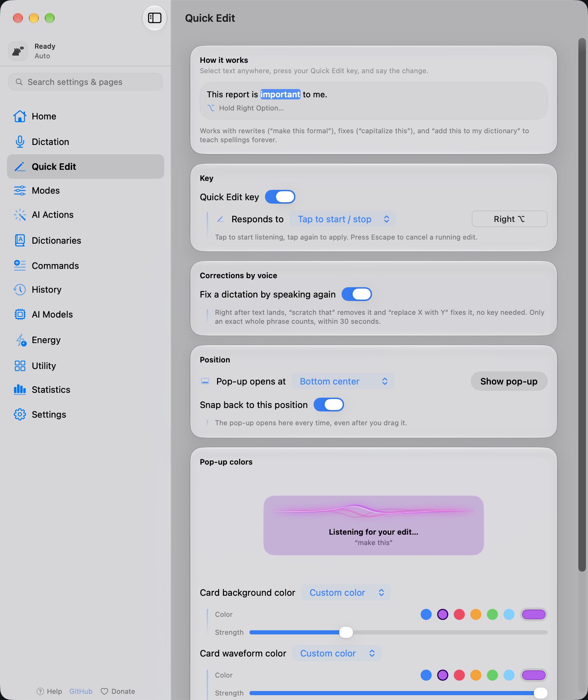Click the AI Models chip icon
The image size is (588, 700).
(20, 314)
